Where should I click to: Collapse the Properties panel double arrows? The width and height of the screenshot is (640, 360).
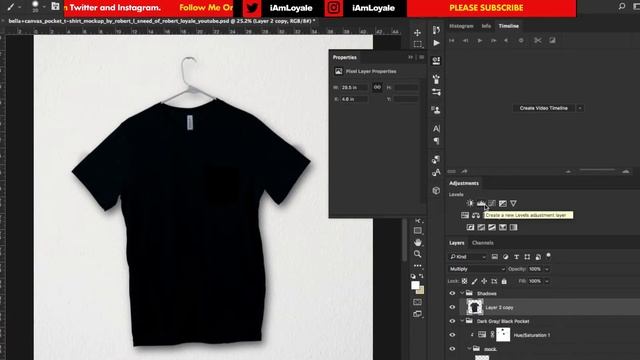pos(411,58)
